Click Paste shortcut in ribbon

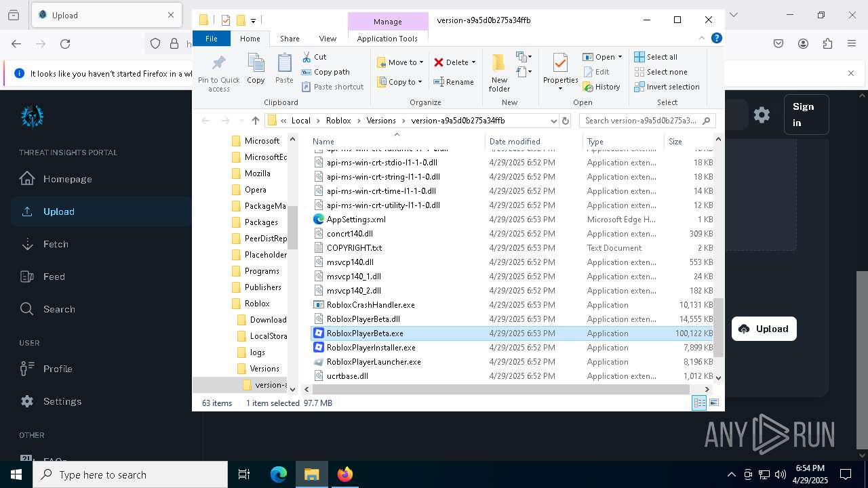[x=333, y=87]
